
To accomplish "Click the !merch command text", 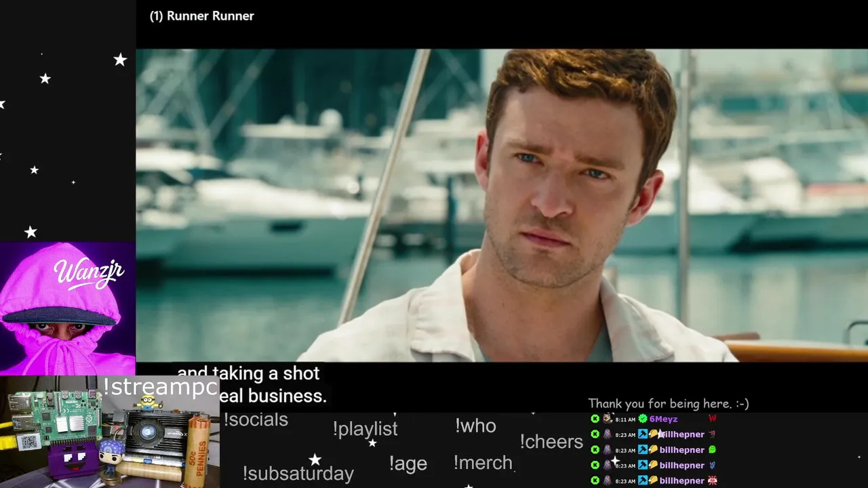I will coord(484,463).
